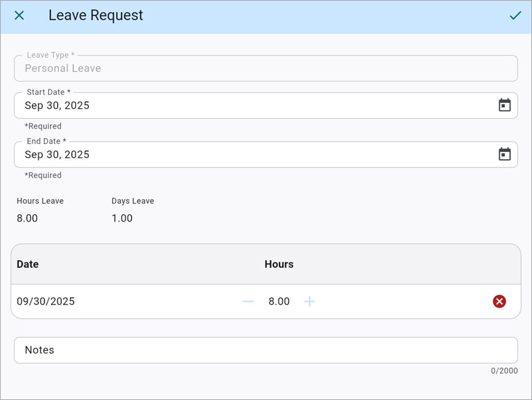Select the 8.00 hours value in row
Image resolution: width=532 pixels, height=400 pixels.
tap(279, 301)
